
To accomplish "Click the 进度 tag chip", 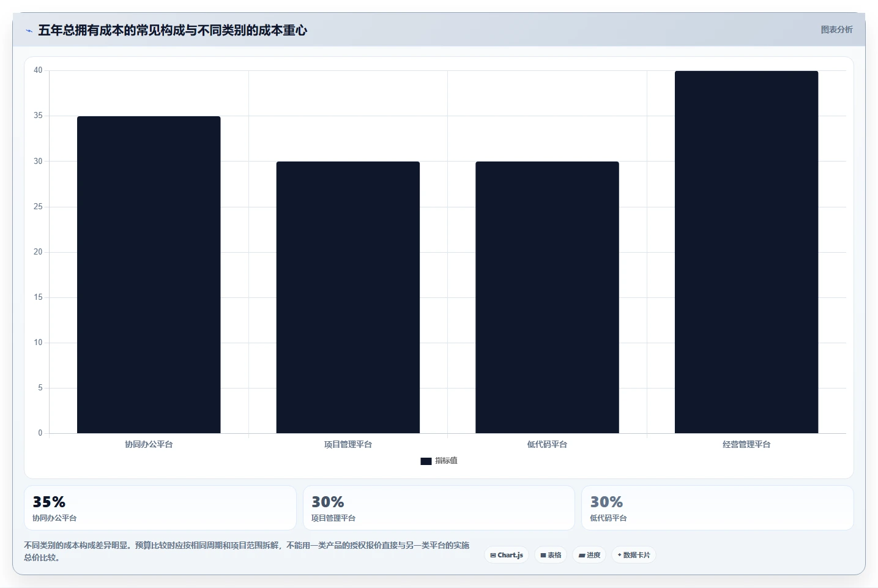I will [589, 555].
